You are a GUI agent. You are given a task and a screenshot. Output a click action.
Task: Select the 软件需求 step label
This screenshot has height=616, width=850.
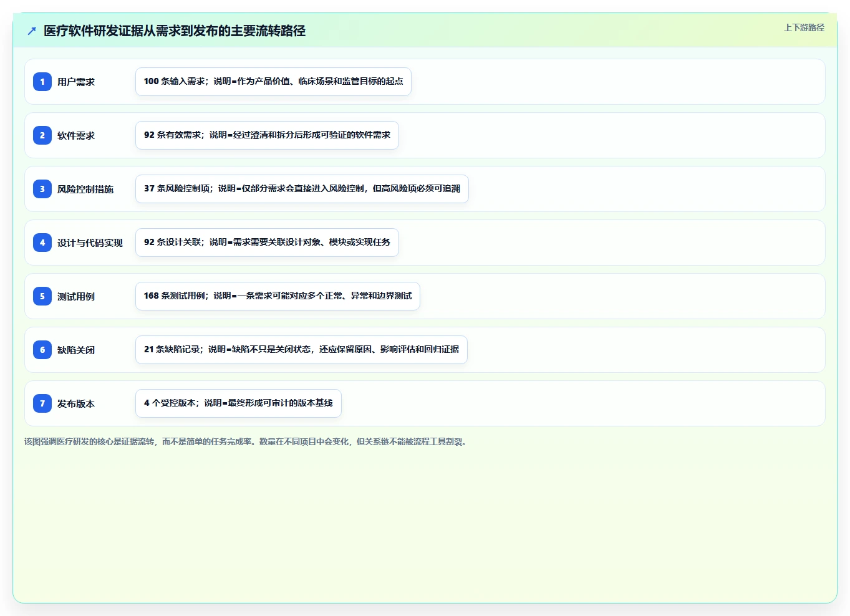(76, 135)
